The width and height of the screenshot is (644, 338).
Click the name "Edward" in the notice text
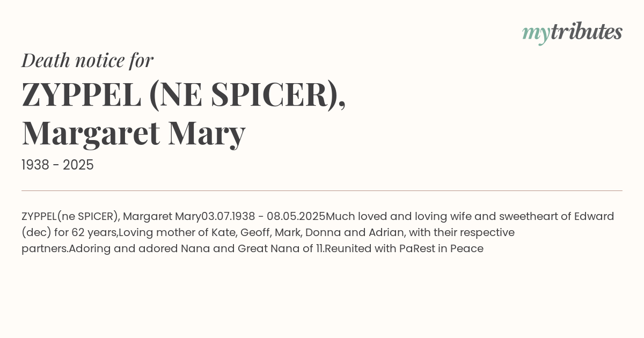click(x=594, y=217)
